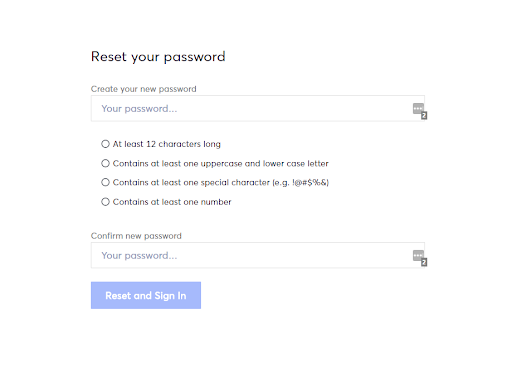512x384 pixels.
Task: Click the Confirm new password label
Action: [136, 236]
